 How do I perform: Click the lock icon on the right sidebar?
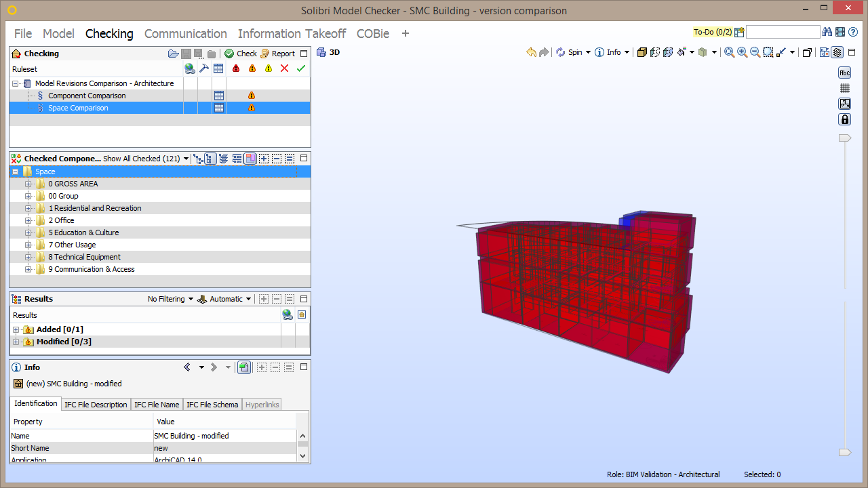tap(844, 119)
